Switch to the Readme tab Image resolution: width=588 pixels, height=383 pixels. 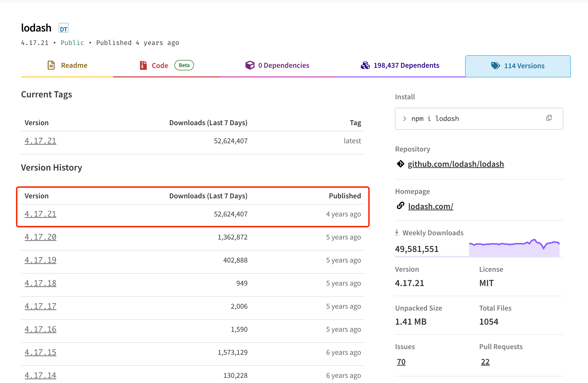tap(74, 65)
